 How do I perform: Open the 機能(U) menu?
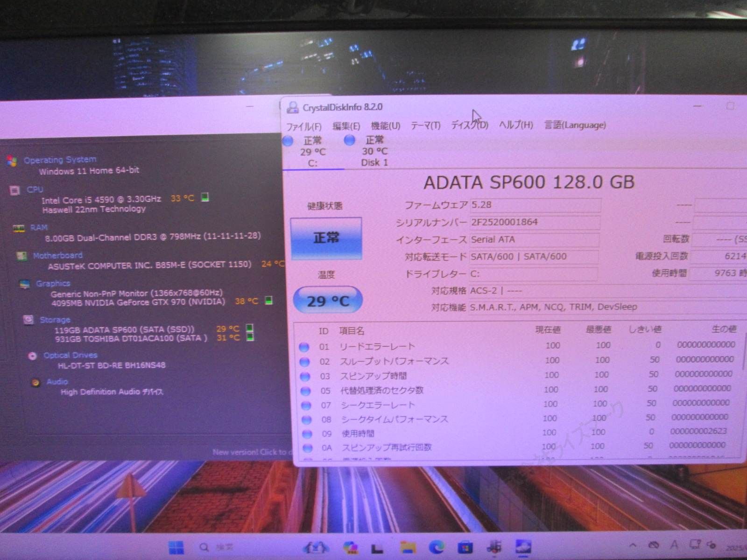[x=386, y=126]
